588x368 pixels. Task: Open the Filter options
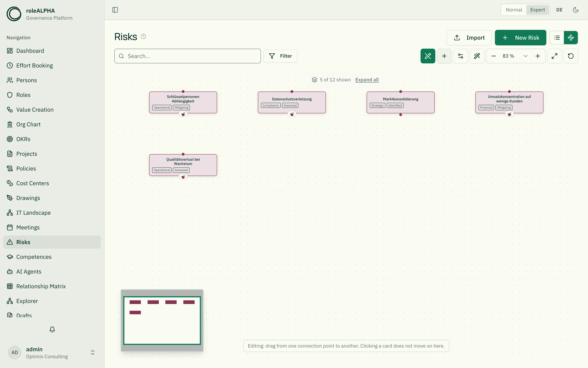pyautogui.click(x=280, y=56)
